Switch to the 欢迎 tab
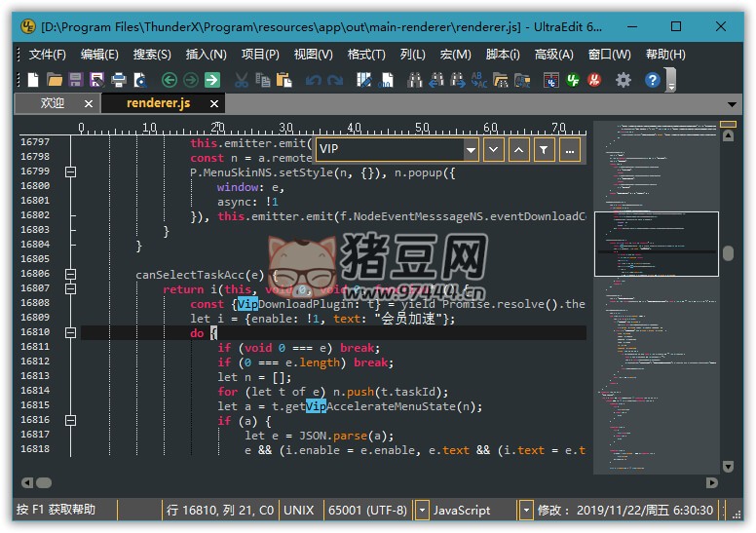Viewport: 756px width, 533px height. [x=53, y=102]
